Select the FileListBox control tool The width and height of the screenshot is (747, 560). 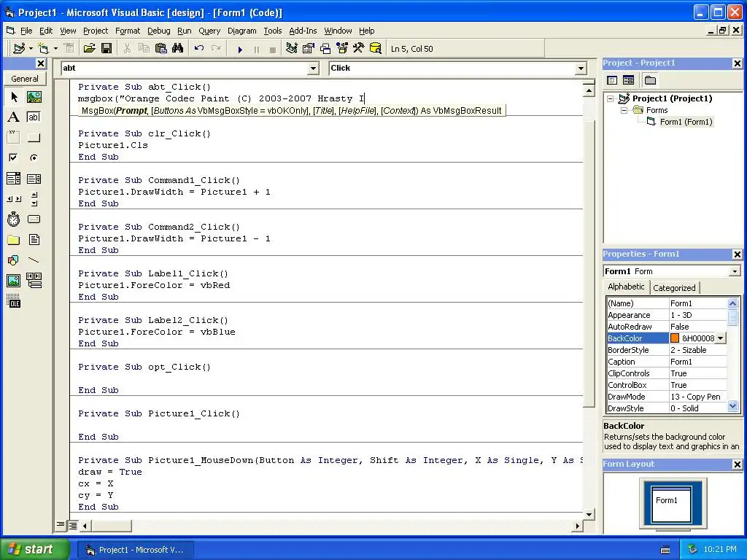(34, 239)
